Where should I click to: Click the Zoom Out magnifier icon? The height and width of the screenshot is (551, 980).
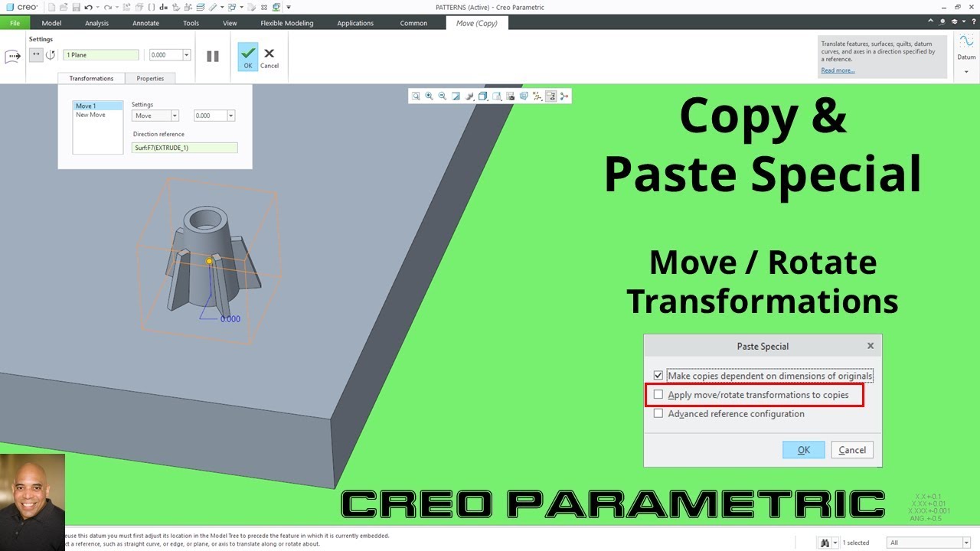click(x=442, y=96)
